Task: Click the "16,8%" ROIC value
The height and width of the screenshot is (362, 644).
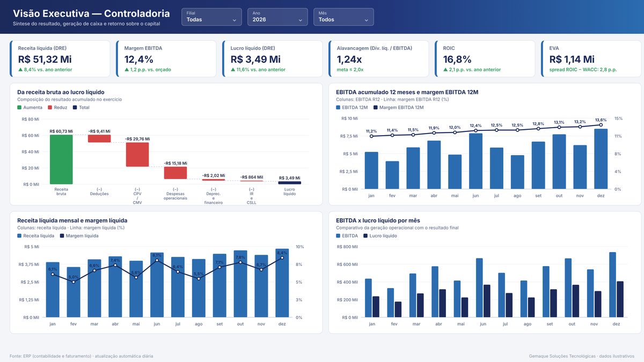Action: click(x=457, y=60)
